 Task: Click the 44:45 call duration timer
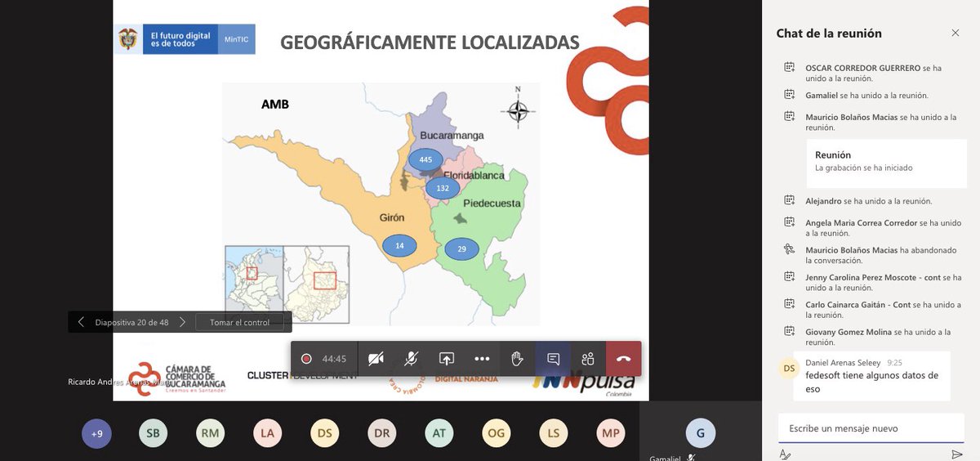point(334,359)
